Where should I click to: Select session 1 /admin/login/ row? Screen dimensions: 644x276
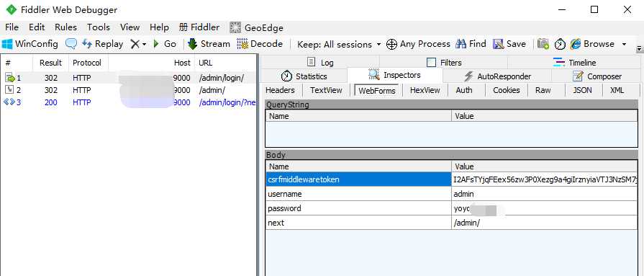(x=129, y=78)
